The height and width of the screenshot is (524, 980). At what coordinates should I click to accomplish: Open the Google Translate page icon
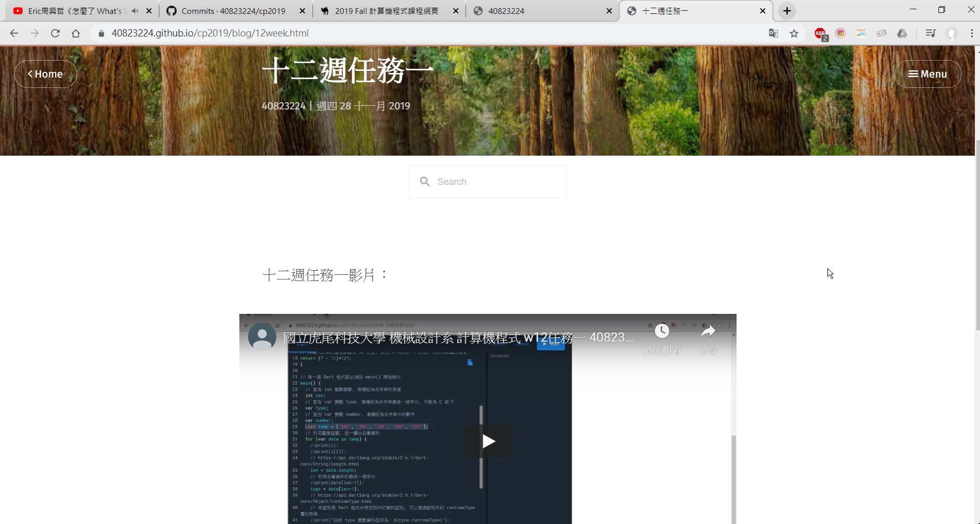(774, 33)
